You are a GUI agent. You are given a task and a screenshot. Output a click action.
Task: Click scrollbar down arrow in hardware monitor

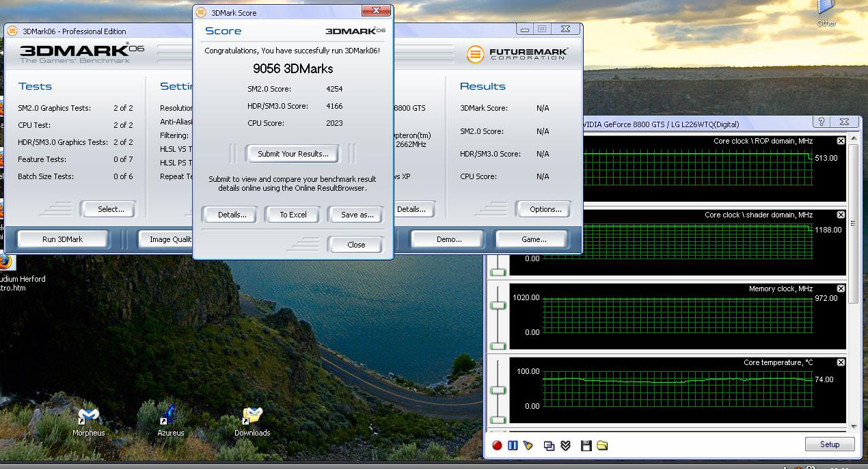click(x=854, y=426)
